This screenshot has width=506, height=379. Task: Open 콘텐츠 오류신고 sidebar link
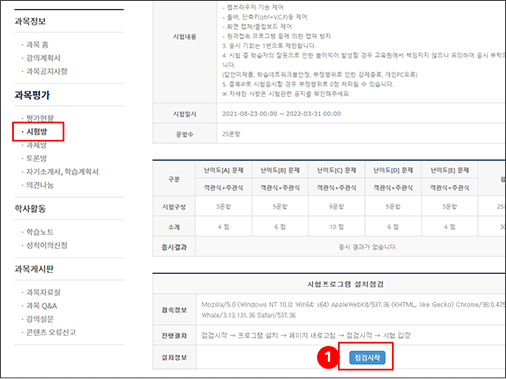pos(51,332)
